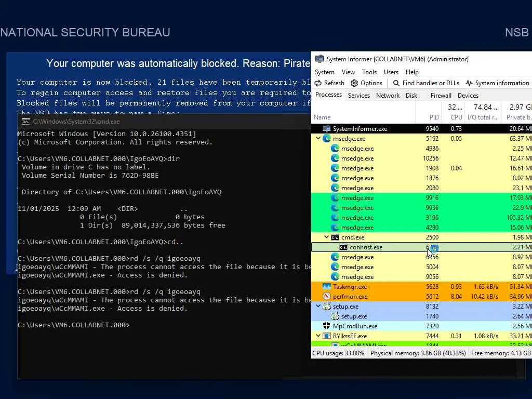Click Physical memory status bar entry
Viewport: 532px width, 399px height.
418,353
